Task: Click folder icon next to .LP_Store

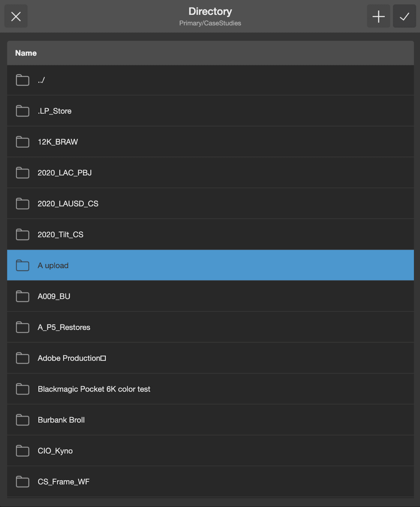Action: point(22,111)
